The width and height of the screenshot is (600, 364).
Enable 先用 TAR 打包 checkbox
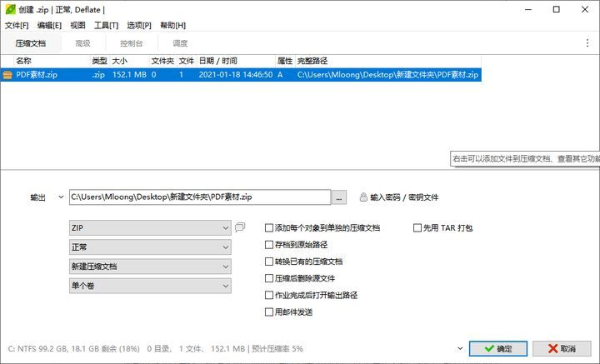[417, 228]
